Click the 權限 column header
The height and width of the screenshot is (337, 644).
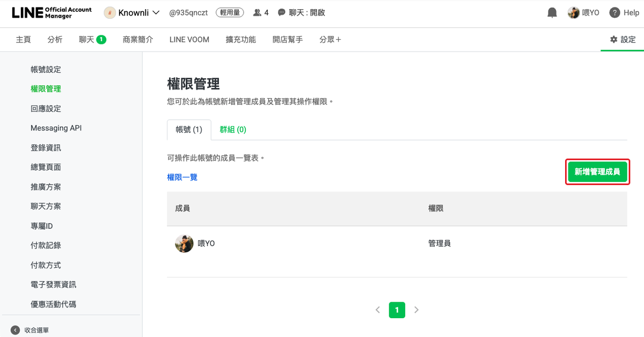[x=436, y=209]
